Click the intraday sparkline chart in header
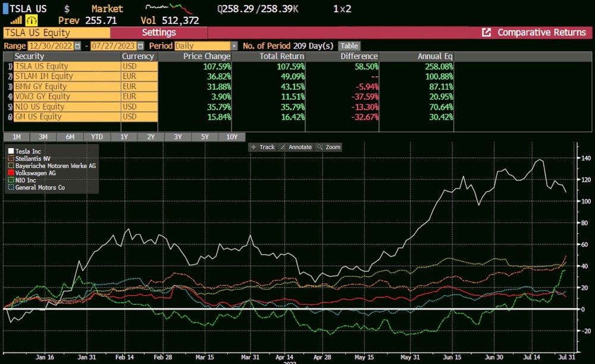This screenshot has height=364, width=595. (169, 8)
